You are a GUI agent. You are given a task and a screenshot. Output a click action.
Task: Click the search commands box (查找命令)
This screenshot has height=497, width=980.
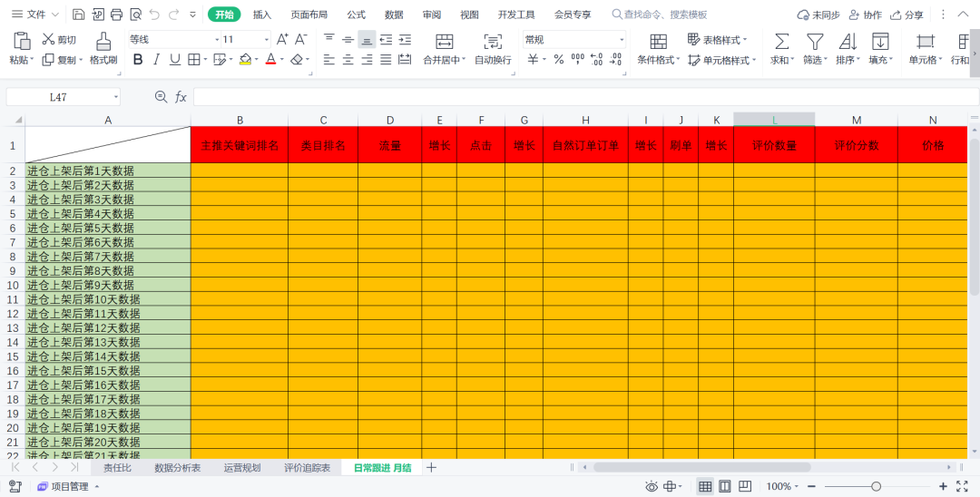660,15
